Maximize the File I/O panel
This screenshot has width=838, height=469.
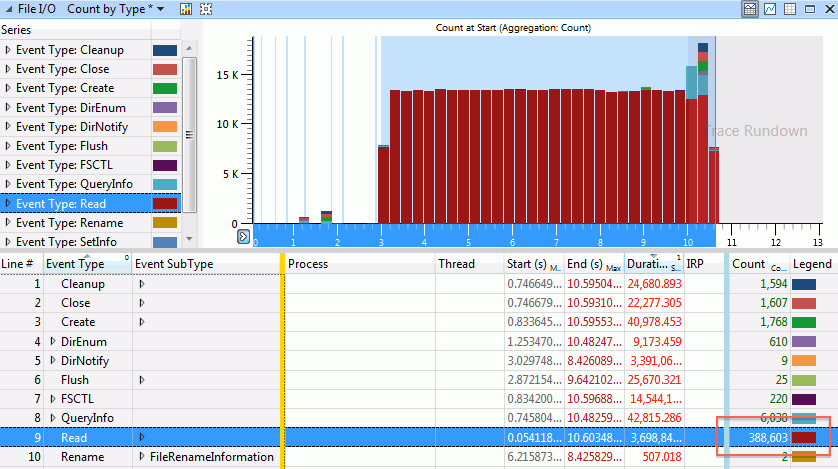pos(810,9)
